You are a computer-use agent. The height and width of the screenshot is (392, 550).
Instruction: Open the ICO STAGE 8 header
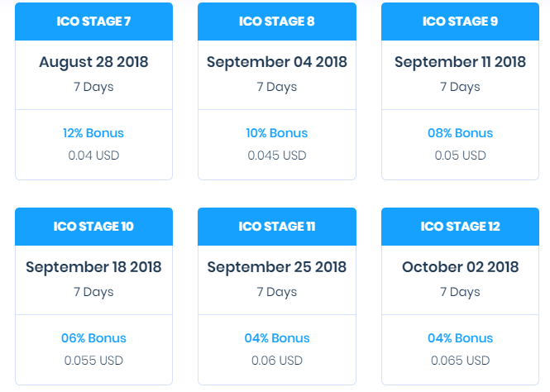click(277, 22)
